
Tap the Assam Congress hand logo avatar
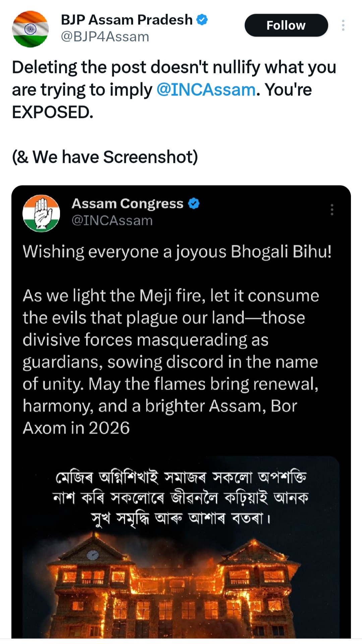point(41,213)
